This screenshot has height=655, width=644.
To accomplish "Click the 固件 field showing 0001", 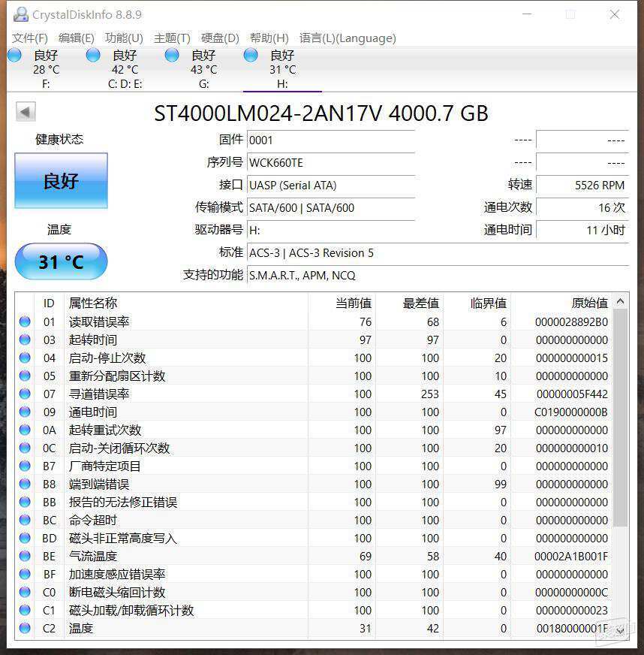I will [x=331, y=140].
